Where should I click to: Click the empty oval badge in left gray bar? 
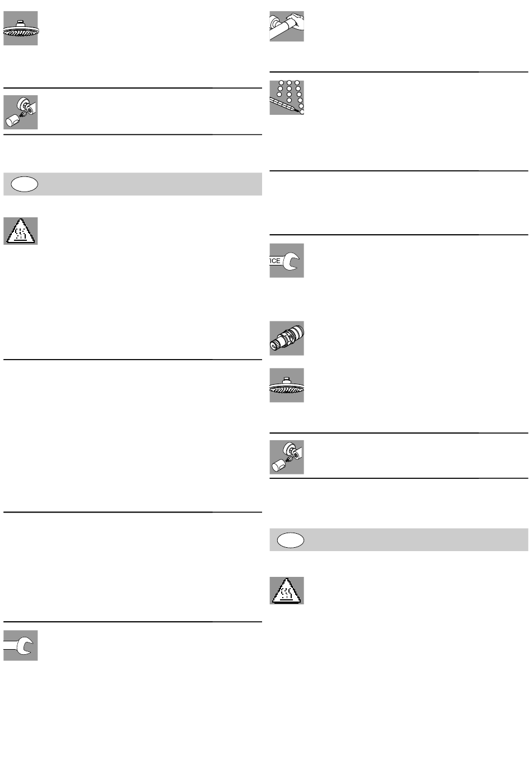click(24, 184)
